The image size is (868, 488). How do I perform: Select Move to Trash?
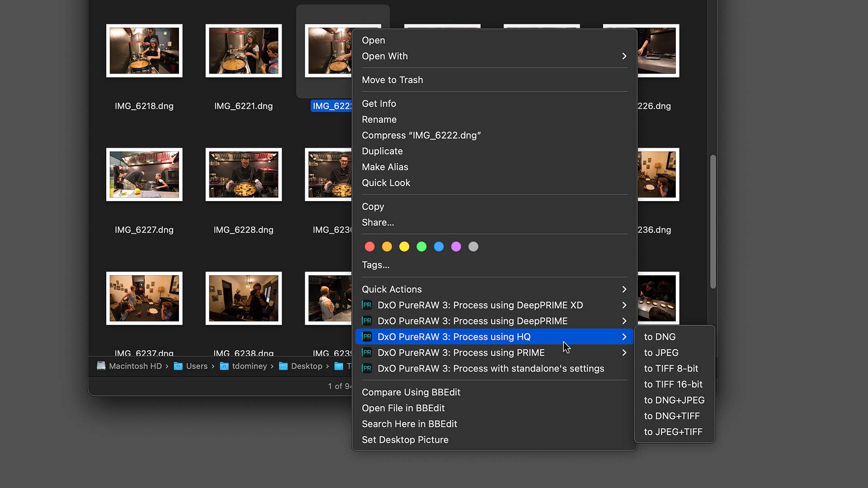[x=392, y=80]
